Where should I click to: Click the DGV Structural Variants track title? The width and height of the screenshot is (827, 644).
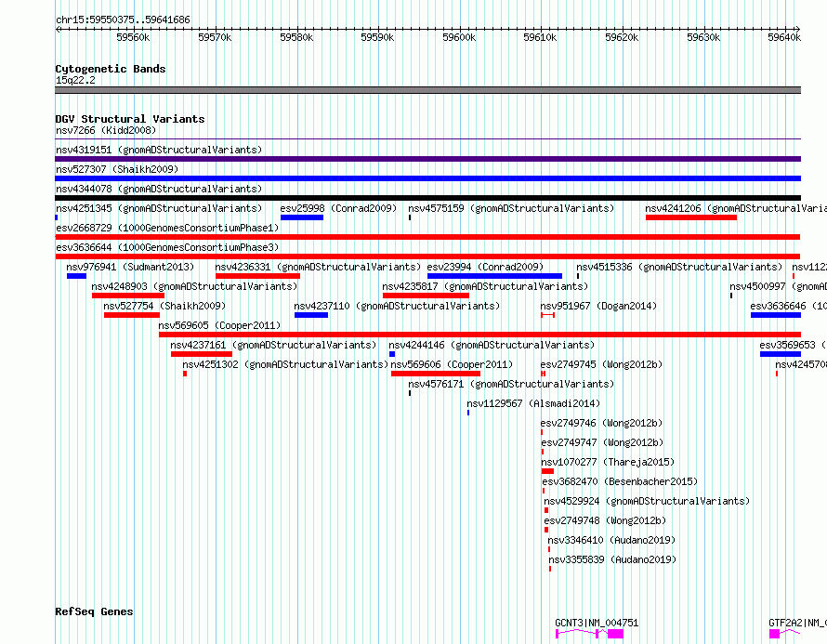(130, 119)
